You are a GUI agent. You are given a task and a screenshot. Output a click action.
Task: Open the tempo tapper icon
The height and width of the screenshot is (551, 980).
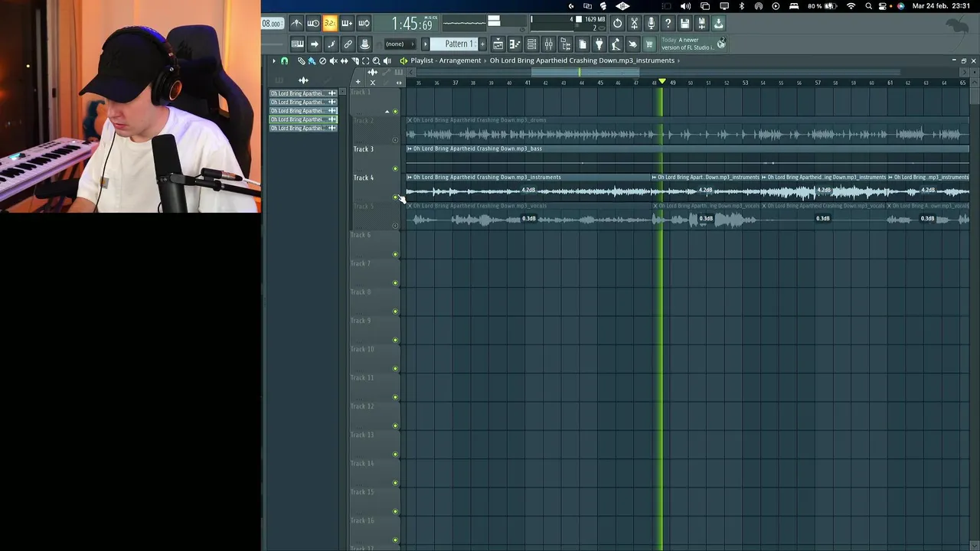pyautogui.click(x=616, y=44)
